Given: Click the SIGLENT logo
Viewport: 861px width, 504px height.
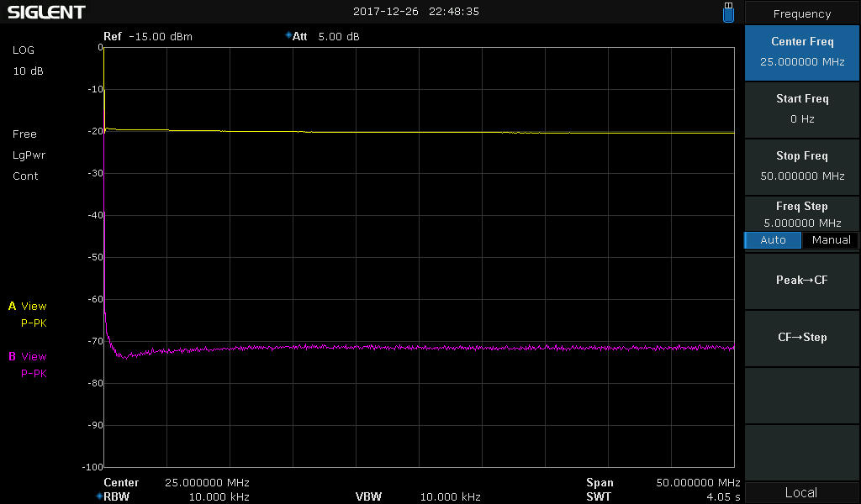Looking at the screenshot, I should click(x=46, y=13).
